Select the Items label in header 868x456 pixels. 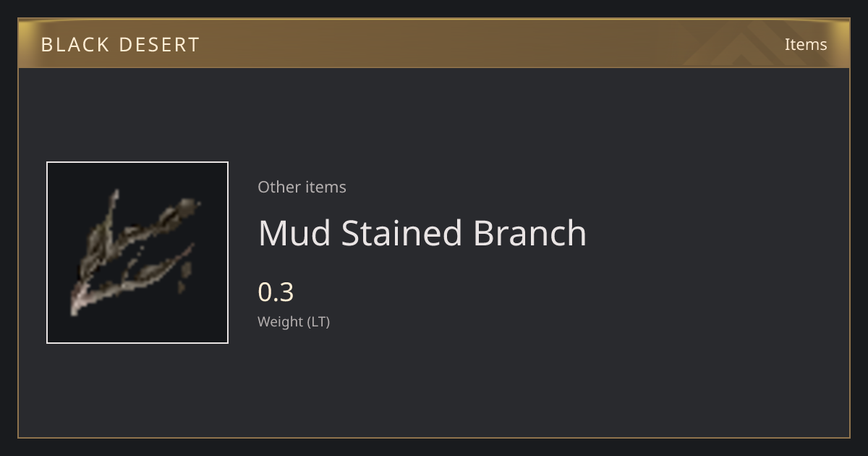pyautogui.click(x=806, y=44)
